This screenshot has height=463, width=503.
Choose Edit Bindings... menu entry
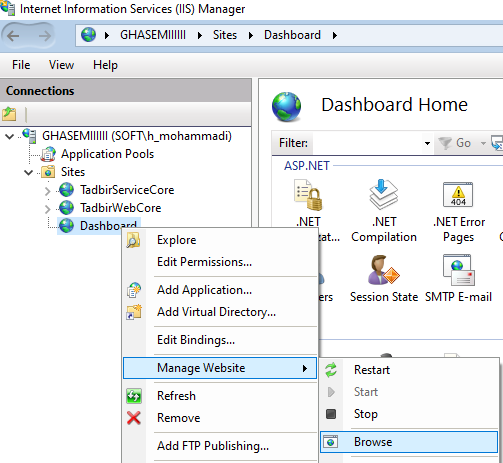(220, 340)
